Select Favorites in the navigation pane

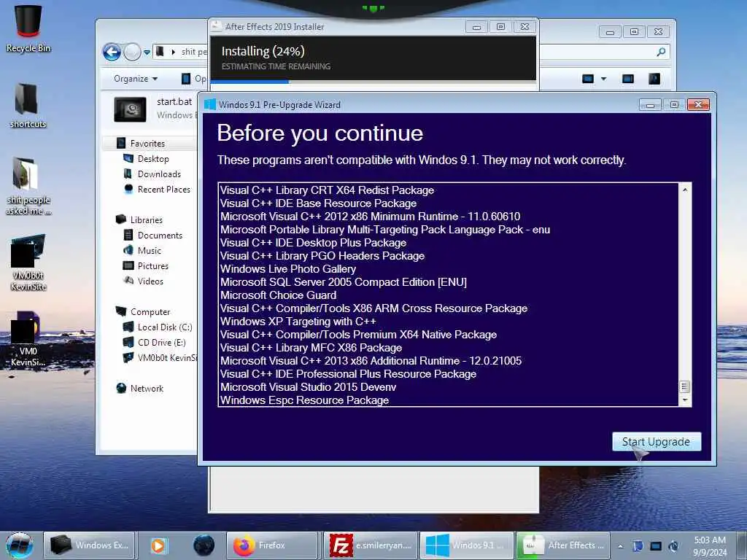tap(147, 144)
